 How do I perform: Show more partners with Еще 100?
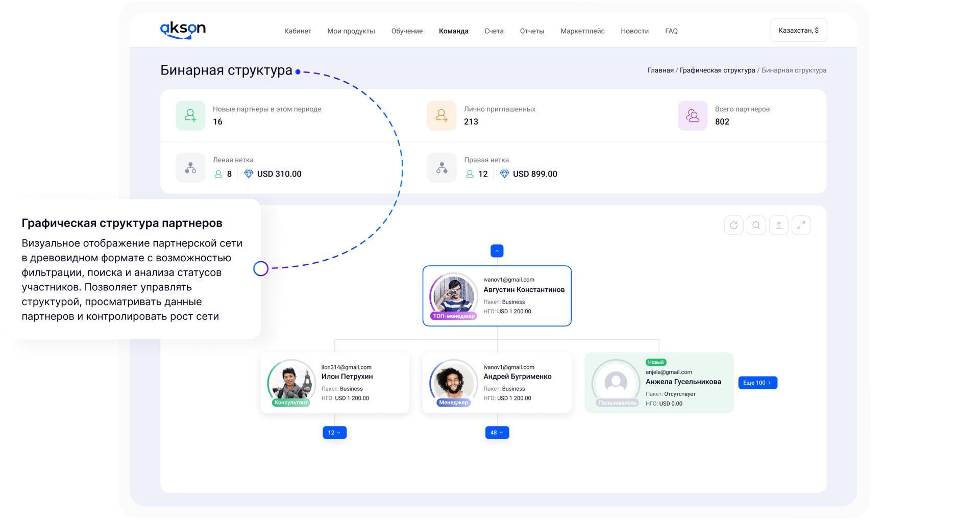757,383
